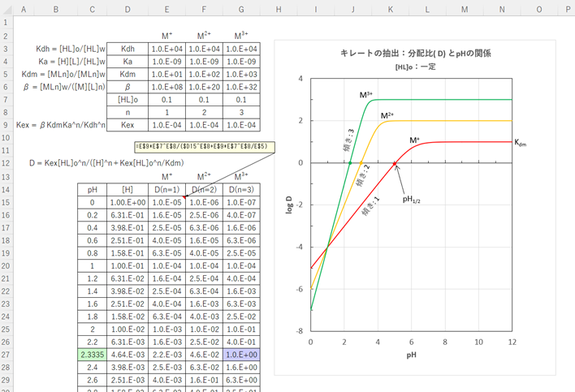Click the x-axis tick label 12

pyautogui.click(x=512, y=342)
